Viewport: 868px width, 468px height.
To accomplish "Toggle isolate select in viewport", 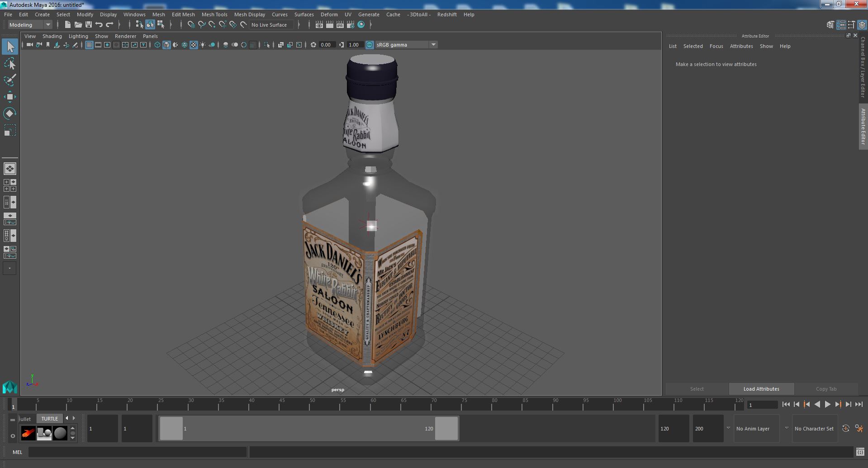I will (x=266, y=45).
